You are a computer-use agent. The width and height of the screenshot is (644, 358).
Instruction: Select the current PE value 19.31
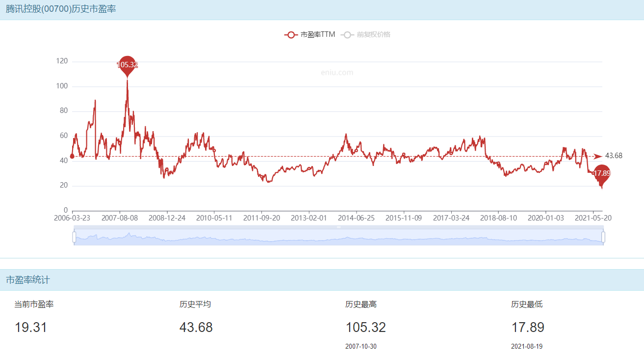click(x=31, y=328)
